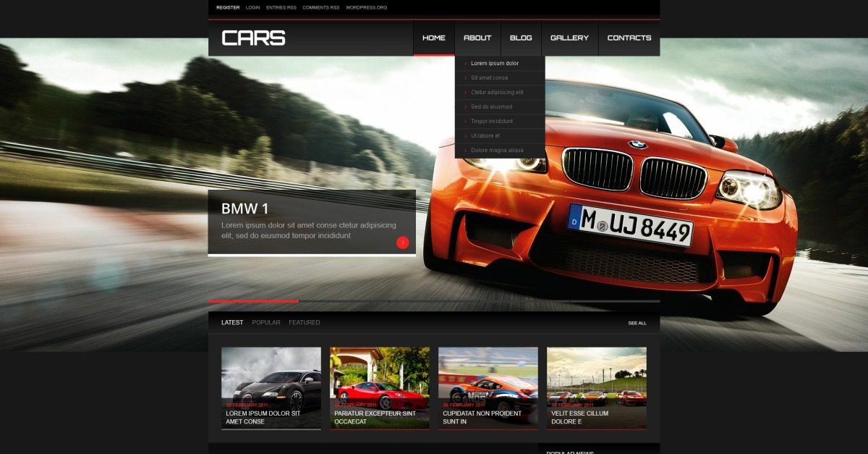Select "Lorem ipsum dolor" from the About dropdown
This screenshot has height=454, width=868.
point(495,64)
